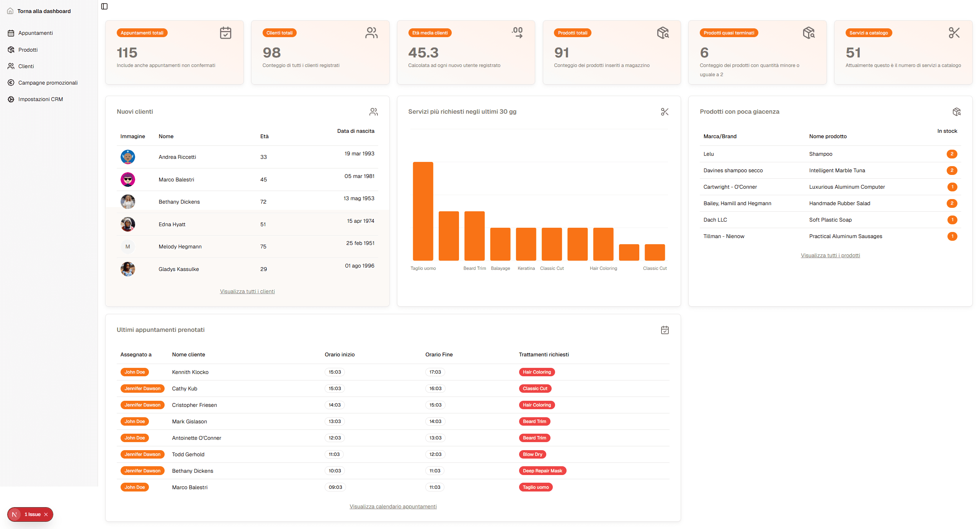Screen dimensions: 980x529
Task: Click the users icon on Nuovi clienti panel
Action: 373,112
